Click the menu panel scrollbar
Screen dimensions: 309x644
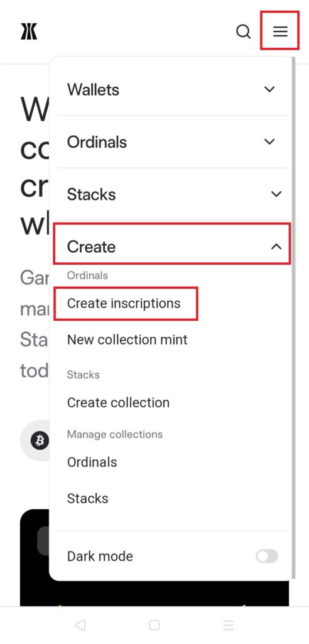[293, 316]
